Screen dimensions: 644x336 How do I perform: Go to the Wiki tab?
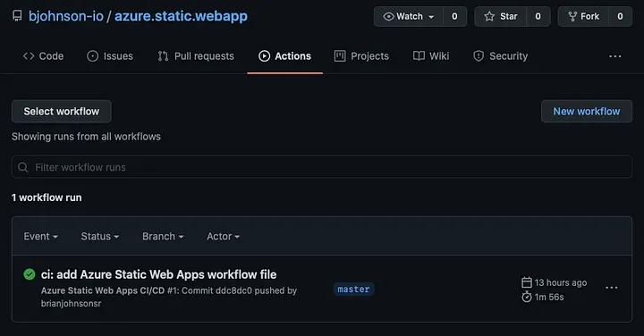point(431,56)
